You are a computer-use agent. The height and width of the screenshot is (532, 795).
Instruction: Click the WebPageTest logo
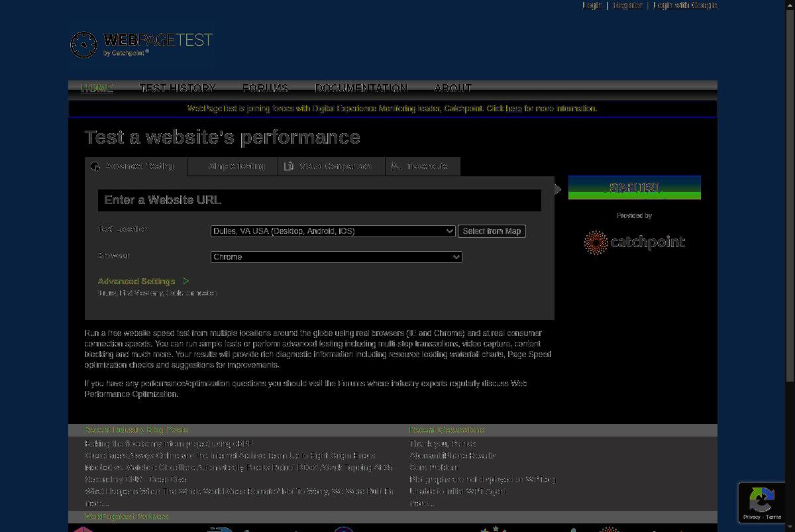(x=142, y=44)
